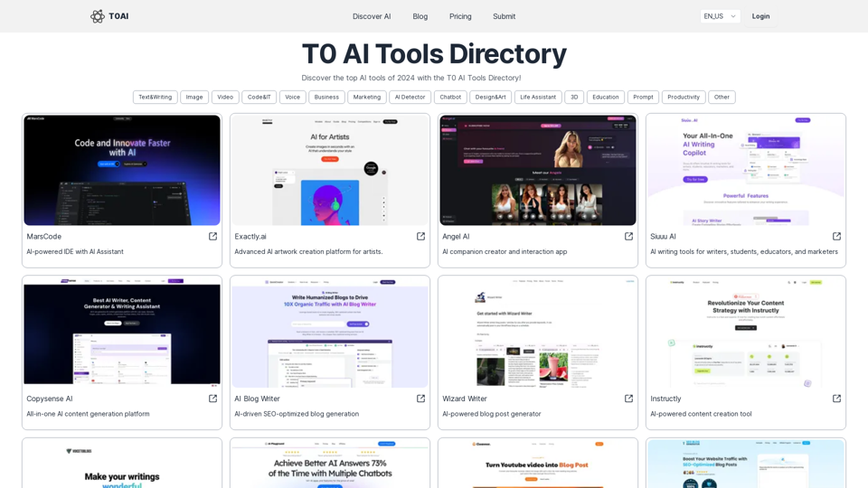This screenshot has height=488, width=868.
Task: Filter by Voice category
Action: [x=292, y=97]
